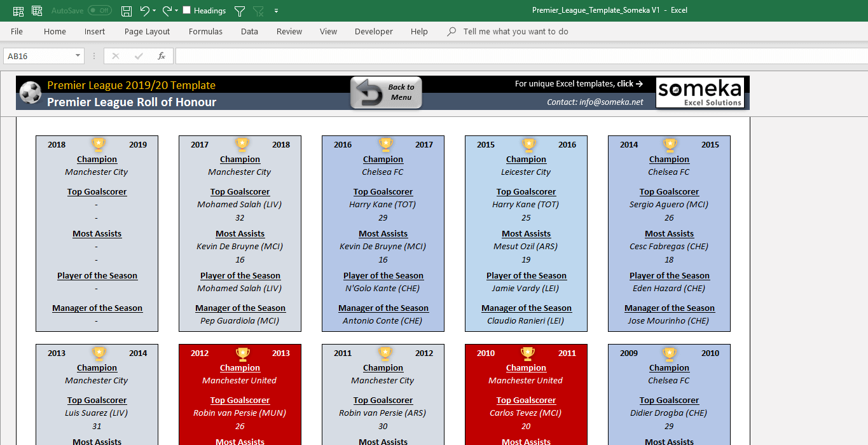Click the Filter funnel icon
The height and width of the screenshot is (445, 868).
click(240, 11)
